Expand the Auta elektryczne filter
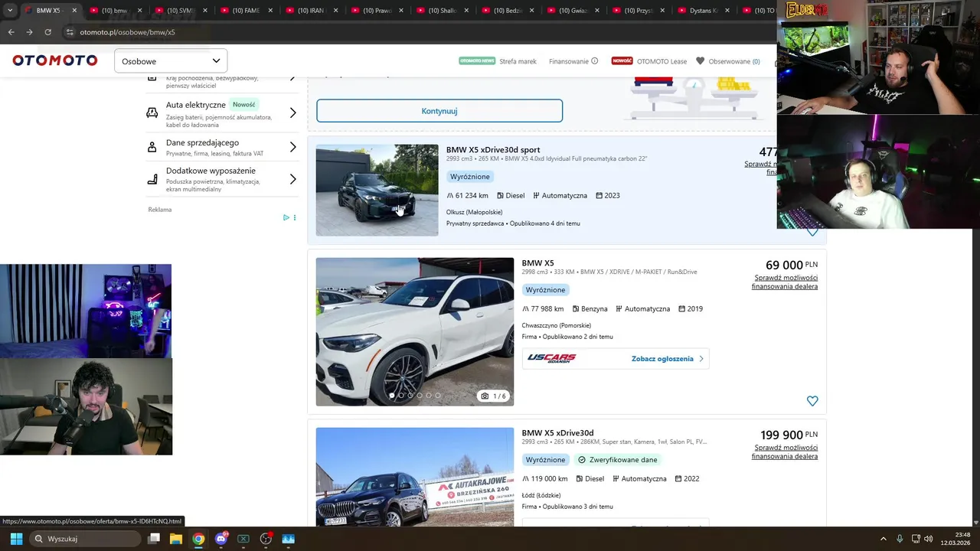Screen dimensions: 980x551 coord(222,113)
